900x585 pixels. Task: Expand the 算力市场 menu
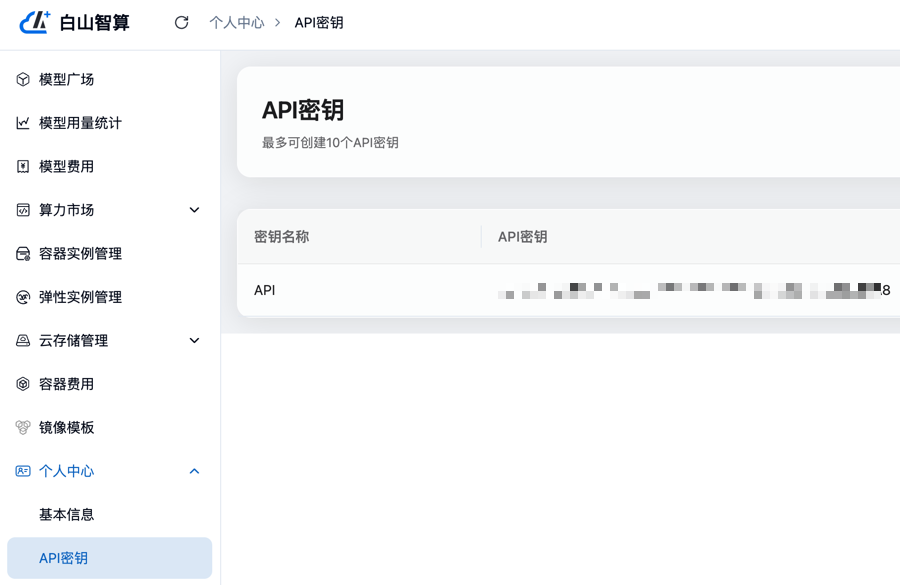194,210
